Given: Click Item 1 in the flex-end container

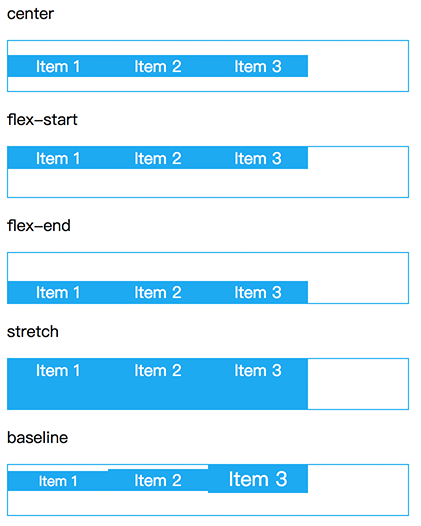Looking at the screenshot, I should coord(58,292).
